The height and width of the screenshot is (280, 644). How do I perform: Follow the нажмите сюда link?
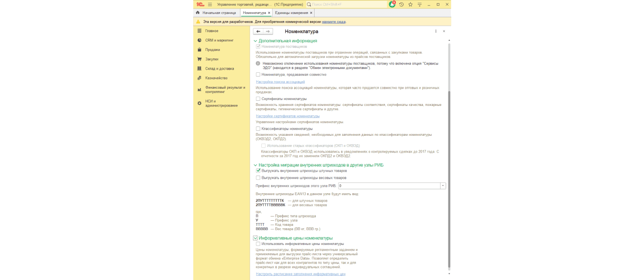pos(334,21)
